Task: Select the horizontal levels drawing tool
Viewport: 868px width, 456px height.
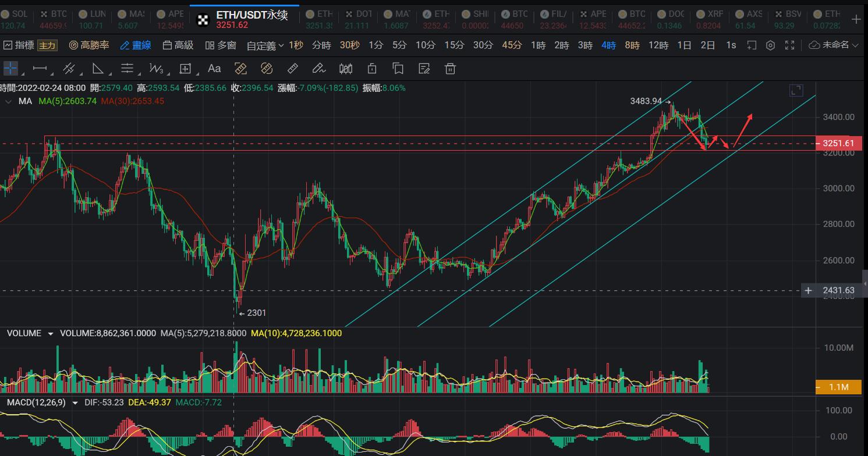Action: 127,69
